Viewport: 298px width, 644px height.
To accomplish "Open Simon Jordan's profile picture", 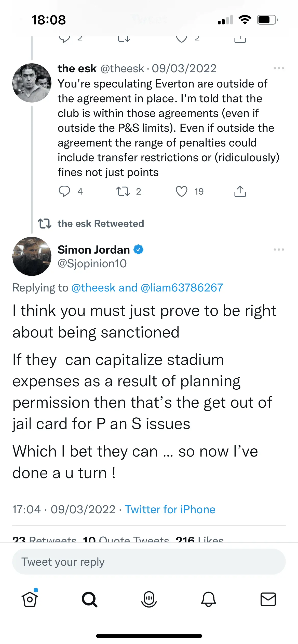I will [x=32, y=256].
